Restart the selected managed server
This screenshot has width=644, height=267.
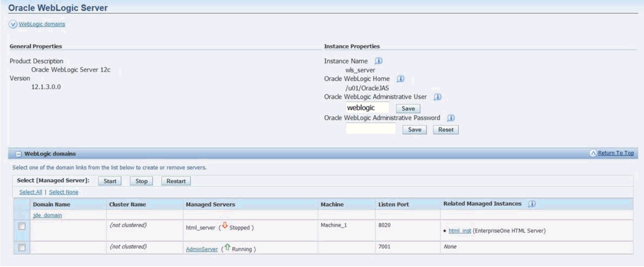(x=176, y=181)
